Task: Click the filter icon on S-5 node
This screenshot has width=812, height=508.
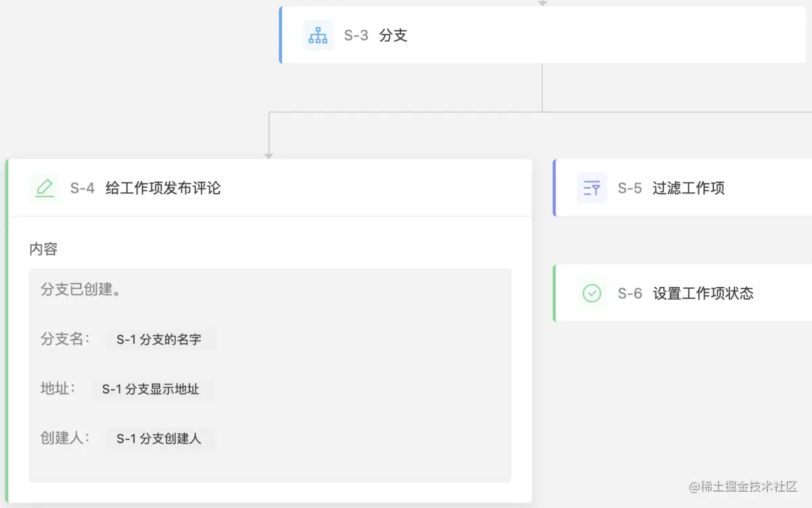Action: coord(592,188)
